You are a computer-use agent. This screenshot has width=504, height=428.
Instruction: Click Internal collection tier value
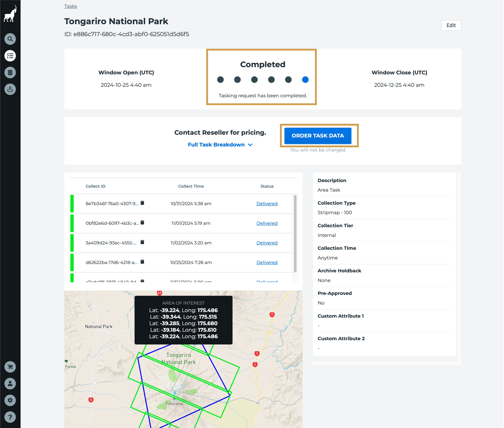327,235
